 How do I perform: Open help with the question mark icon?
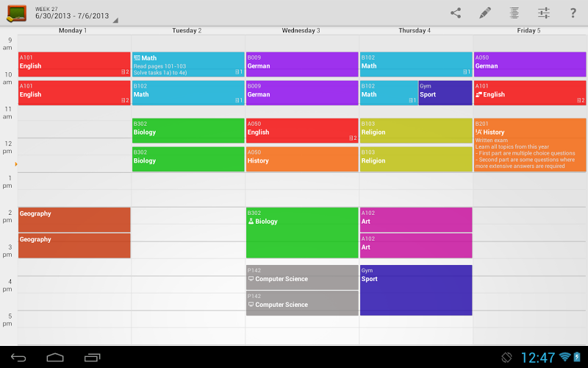(x=573, y=13)
